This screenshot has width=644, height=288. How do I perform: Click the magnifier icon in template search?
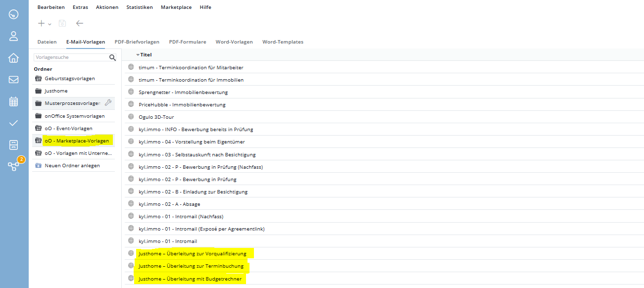(112, 57)
